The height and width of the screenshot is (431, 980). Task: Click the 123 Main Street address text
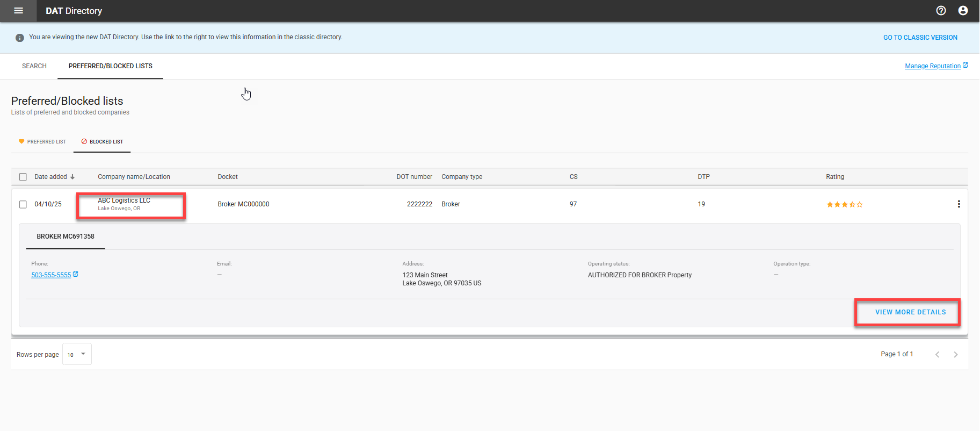(x=425, y=275)
